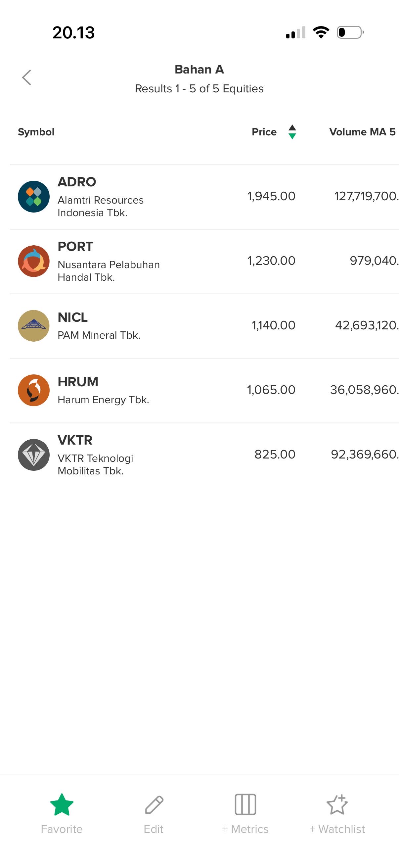
Task: Sort by Volume MA 5 column
Action: click(362, 132)
